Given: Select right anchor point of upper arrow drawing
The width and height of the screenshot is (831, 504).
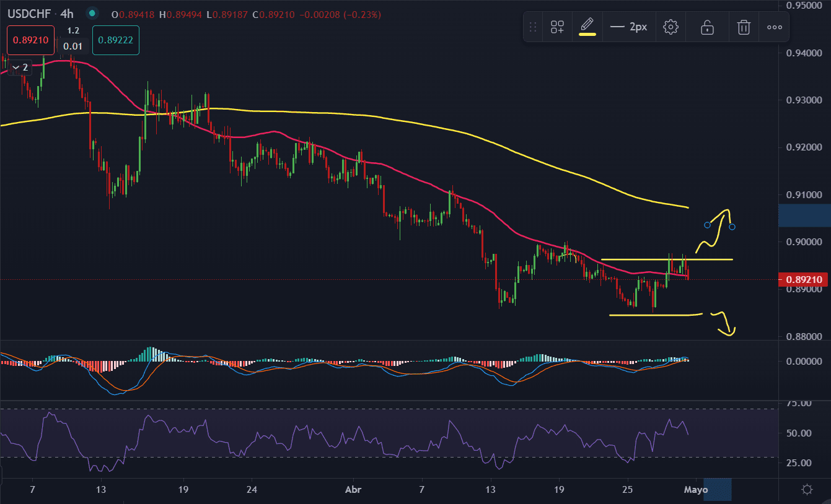Looking at the screenshot, I should click(x=732, y=227).
